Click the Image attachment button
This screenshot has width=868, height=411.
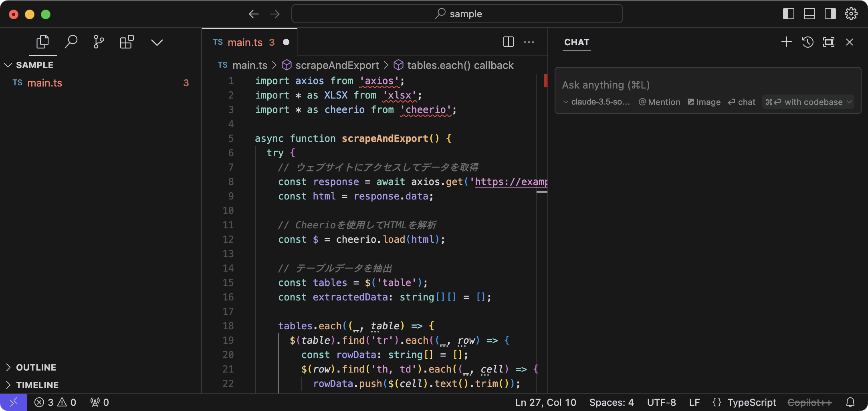pos(704,102)
